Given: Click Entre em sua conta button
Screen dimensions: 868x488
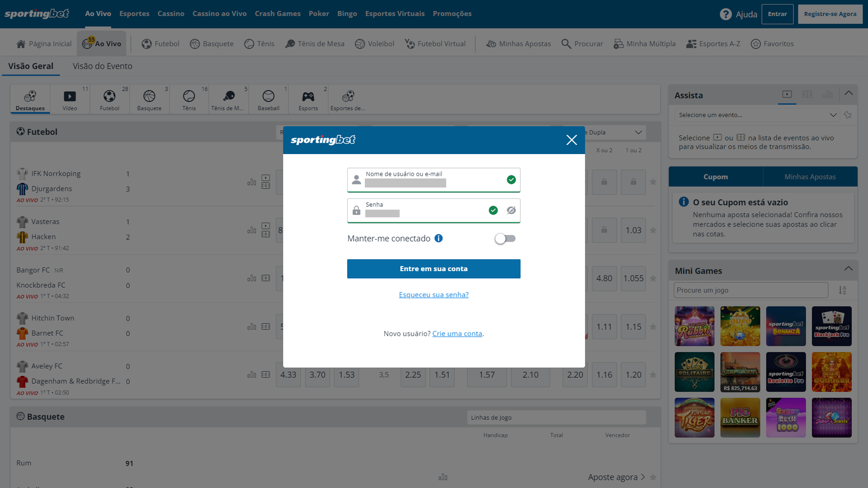Looking at the screenshot, I should [434, 269].
